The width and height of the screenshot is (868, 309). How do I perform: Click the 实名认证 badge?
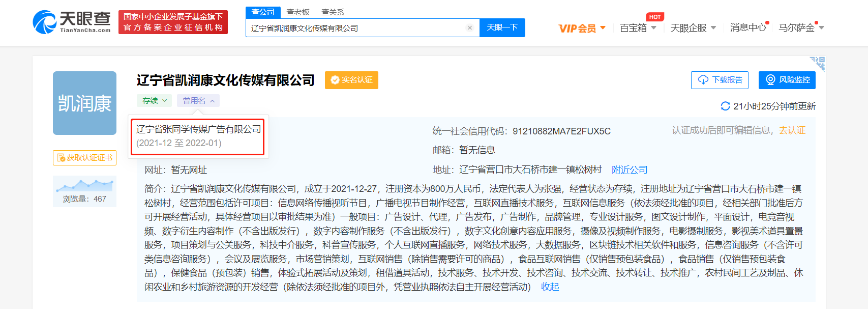351,80
